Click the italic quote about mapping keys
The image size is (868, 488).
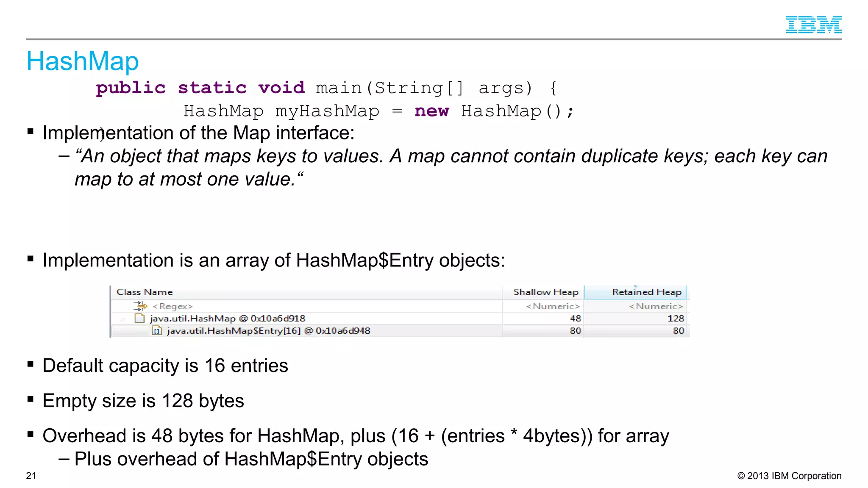[x=451, y=167]
